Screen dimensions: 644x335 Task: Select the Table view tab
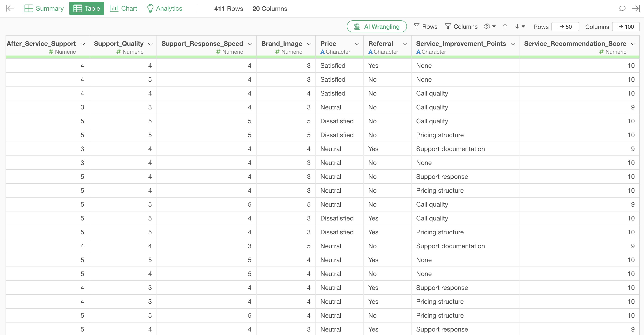[x=87, y=8]
